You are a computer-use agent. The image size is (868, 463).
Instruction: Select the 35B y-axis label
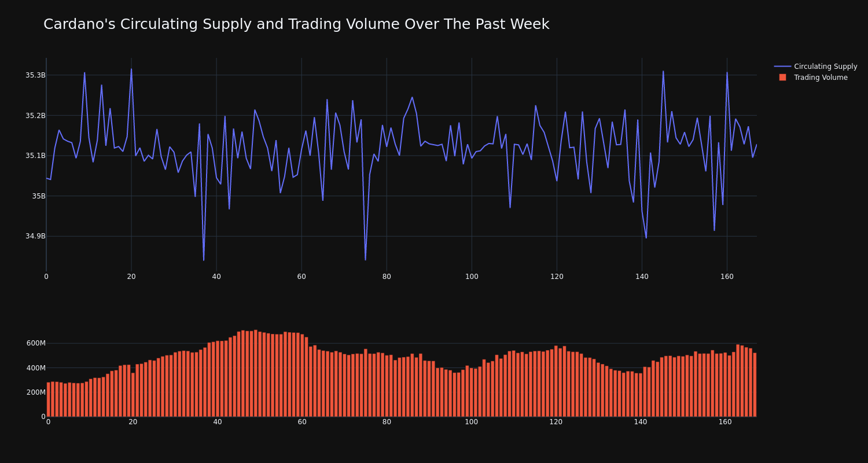pos(39,196)
